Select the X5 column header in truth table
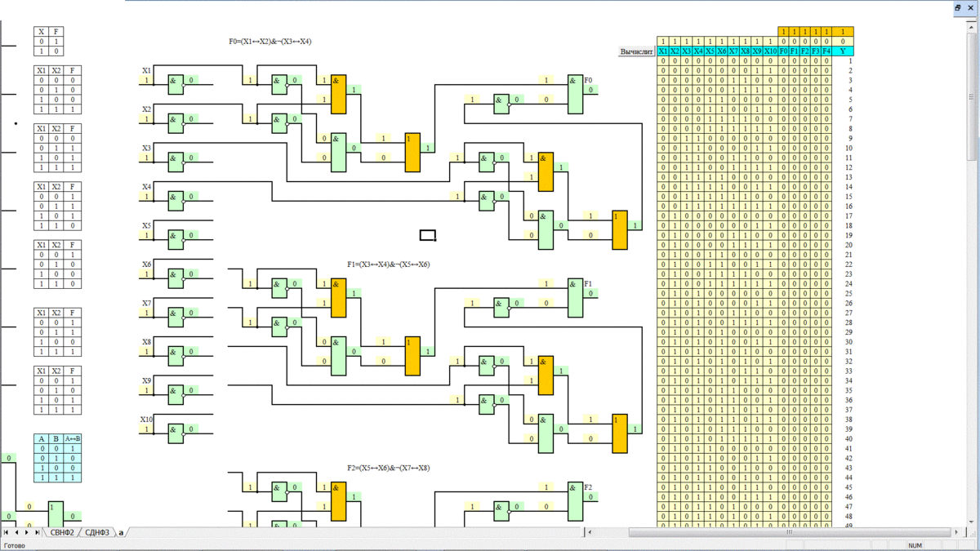 click(x=710, y=51)
